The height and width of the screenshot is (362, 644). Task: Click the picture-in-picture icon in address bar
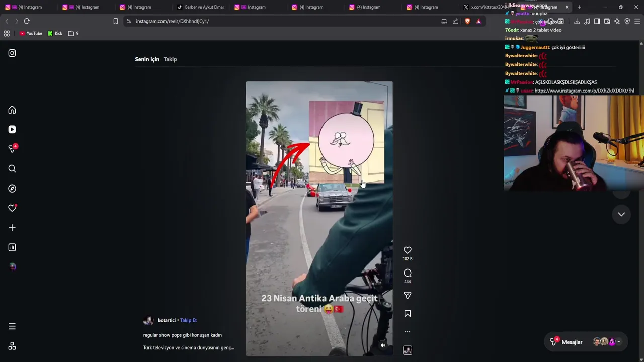pyautogui.click(x=444, y=21)
